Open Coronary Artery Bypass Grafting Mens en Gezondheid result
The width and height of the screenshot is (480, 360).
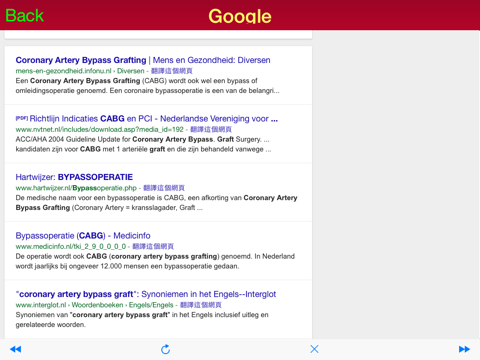pyautogui.click(x=143, y=60)
